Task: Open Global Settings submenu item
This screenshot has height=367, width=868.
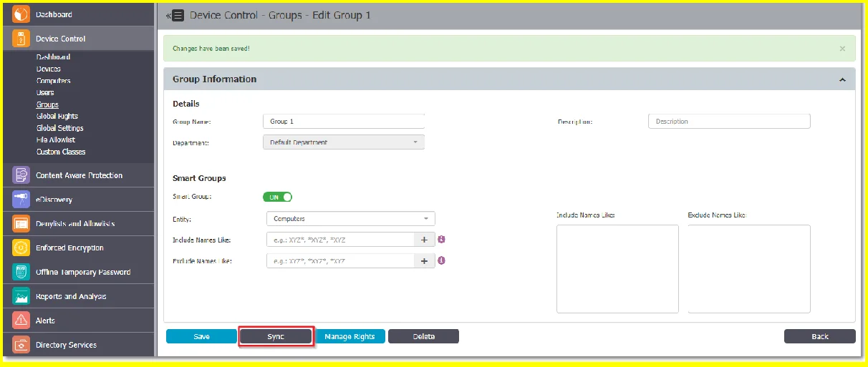Action: (60, 128)
